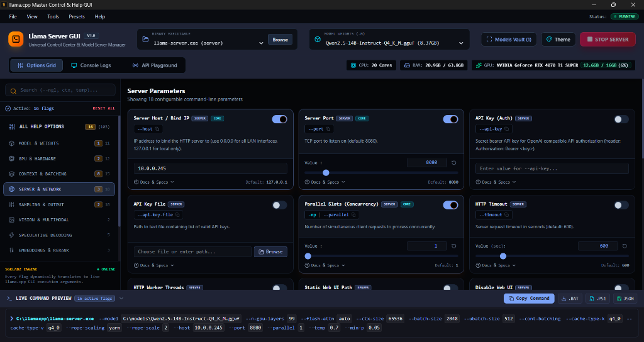Copy the --api-key-file flag with its copy icon

[178, 215]
